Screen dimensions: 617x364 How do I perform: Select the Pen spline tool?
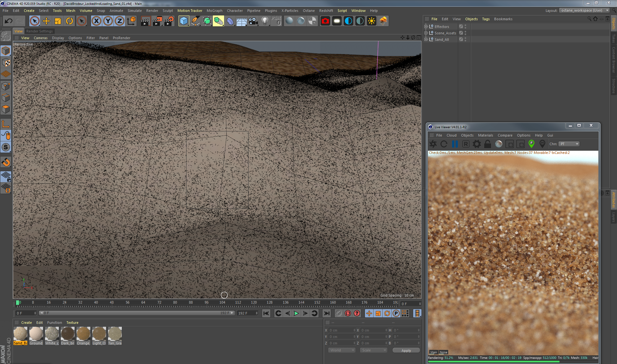click(195, 21)
